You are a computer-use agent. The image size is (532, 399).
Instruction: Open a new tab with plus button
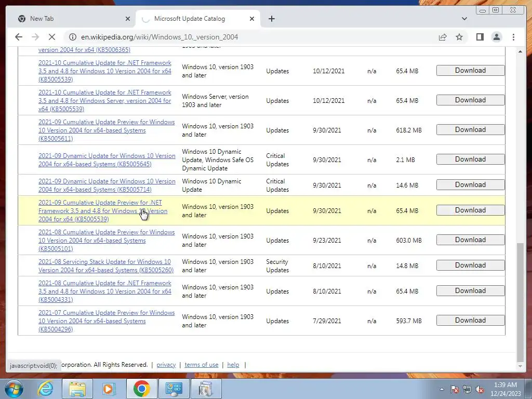pyautogui.click(x=271, y=19)
